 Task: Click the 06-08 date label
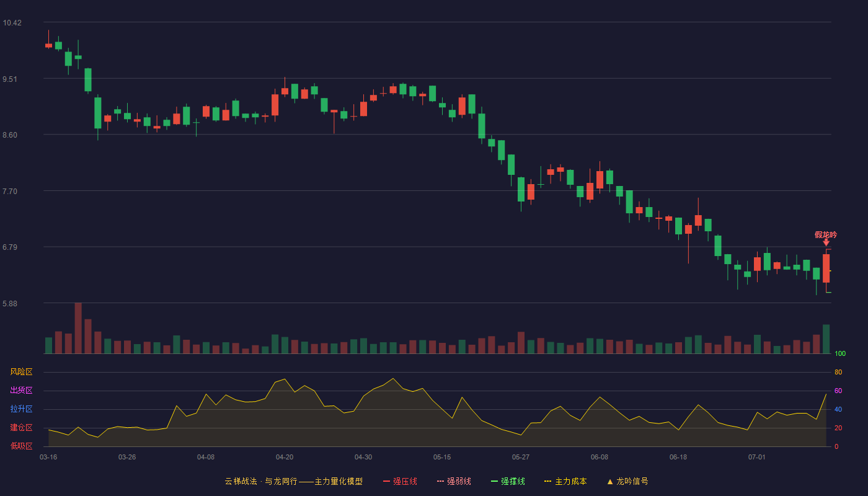pyautogui.click(x=600, y=457)
